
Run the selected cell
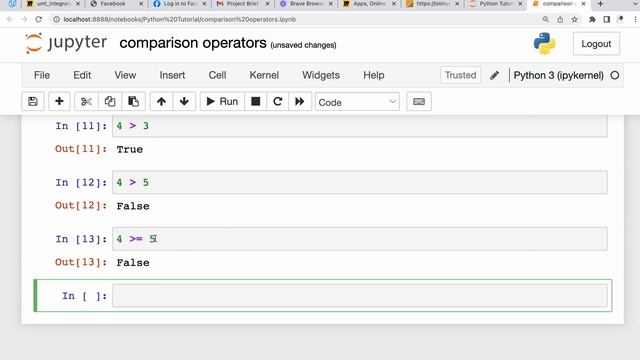(222, 101)
